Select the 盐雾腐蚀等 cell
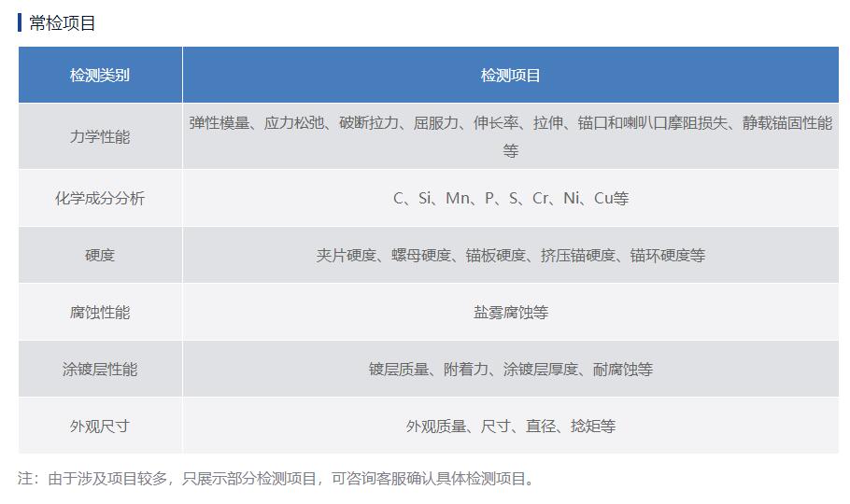 pyautogui.click(x=510, y=312)
